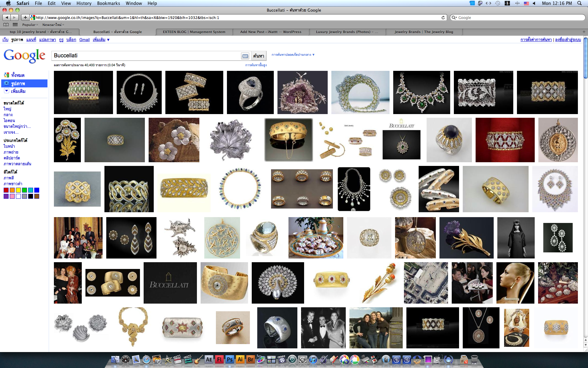The height and width of the screenshot is (368, 588).
Task: Open the Popular bookmarks dropdown
Action: coord(30,25)
